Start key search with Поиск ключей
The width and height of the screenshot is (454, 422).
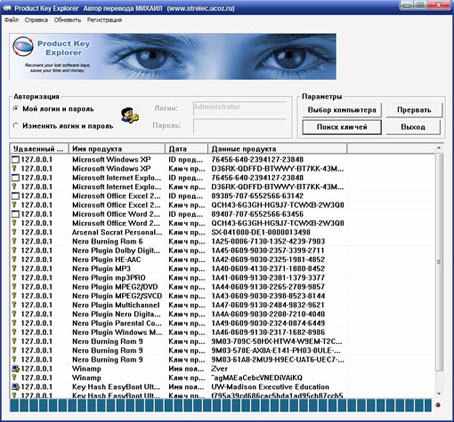click(x=342, y=127)
